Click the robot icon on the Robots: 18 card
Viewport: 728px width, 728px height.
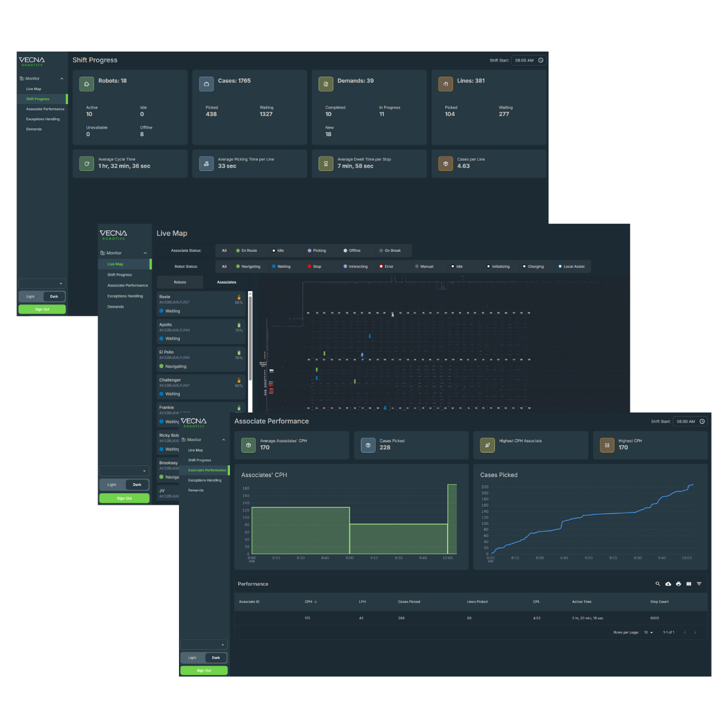pyautogui.click(x=86, y=84)
